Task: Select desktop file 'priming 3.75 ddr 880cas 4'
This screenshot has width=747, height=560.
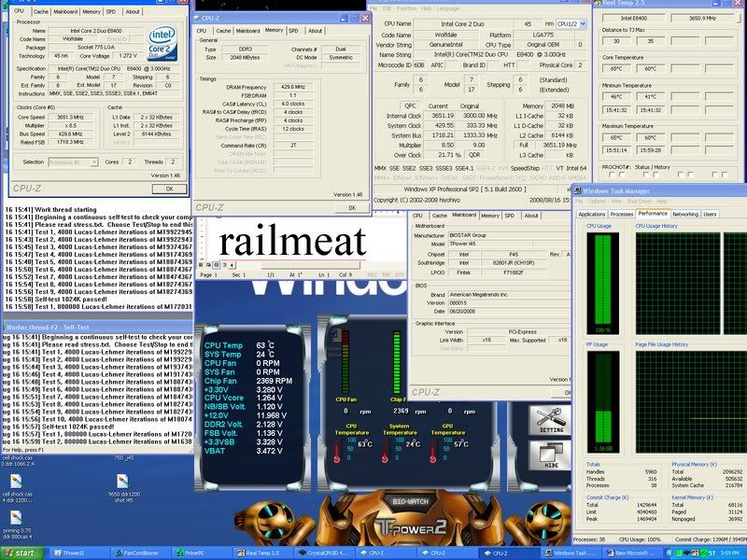Action: (x=17, y=525)
